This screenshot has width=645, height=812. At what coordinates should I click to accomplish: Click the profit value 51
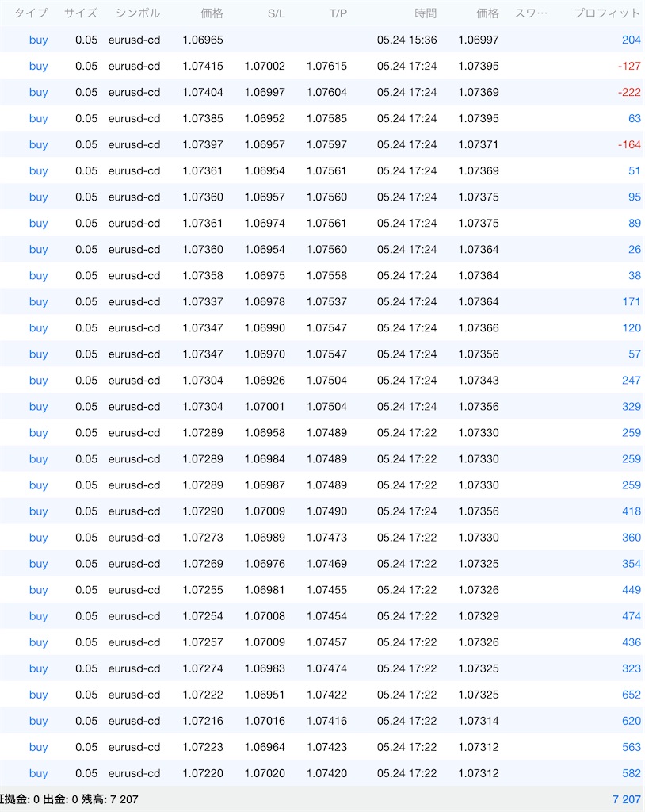coord(635,171)
